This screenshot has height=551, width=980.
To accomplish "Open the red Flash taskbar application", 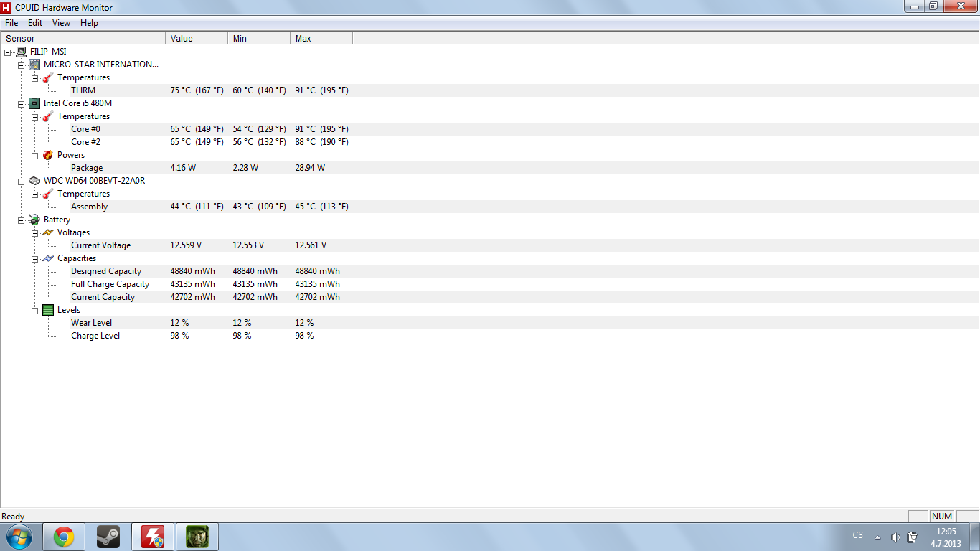I will point(153,537).
